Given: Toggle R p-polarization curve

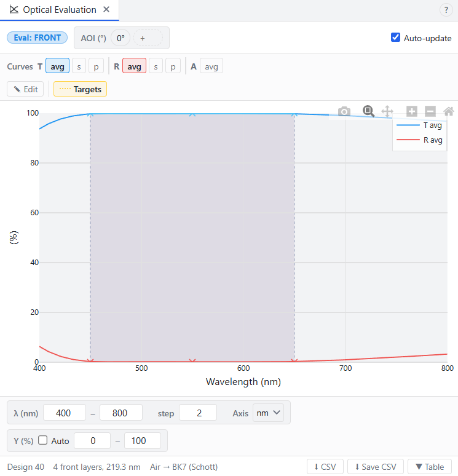Looking at the screenshot, I should point(173,66).
